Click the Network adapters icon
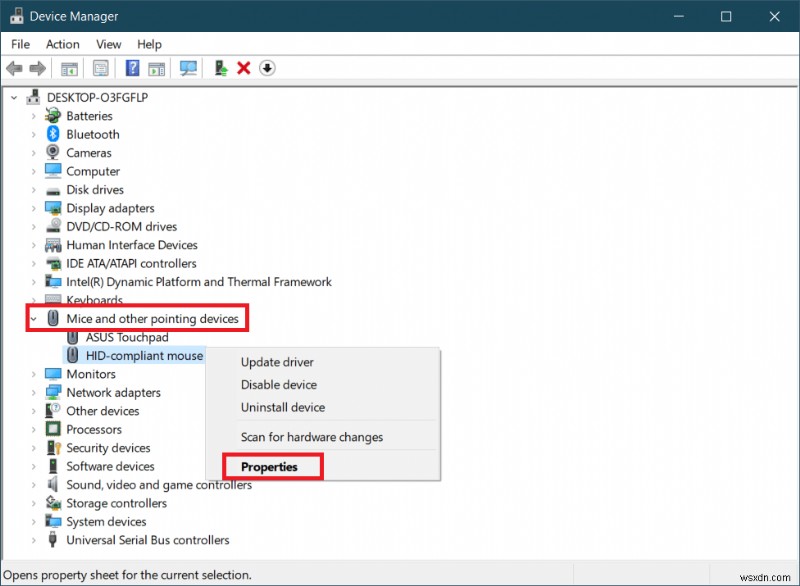The image size is (800, 586). coord(53,392)
